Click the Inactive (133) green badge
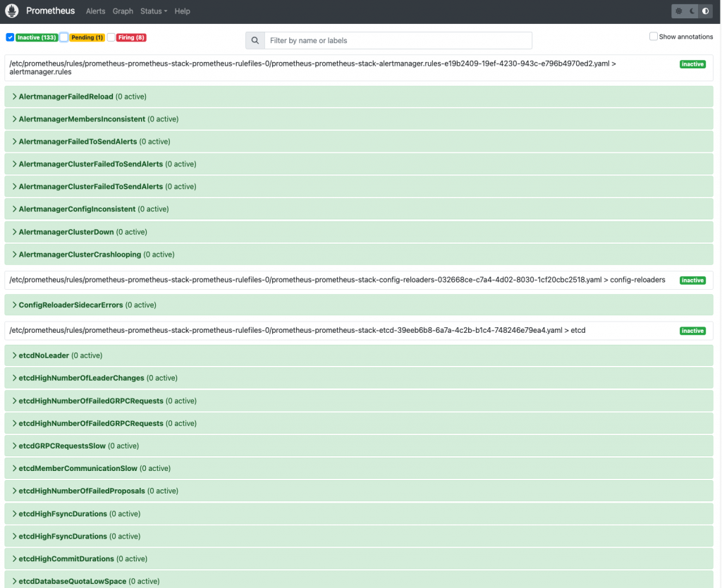722x588 pixels. pos(37,37)
